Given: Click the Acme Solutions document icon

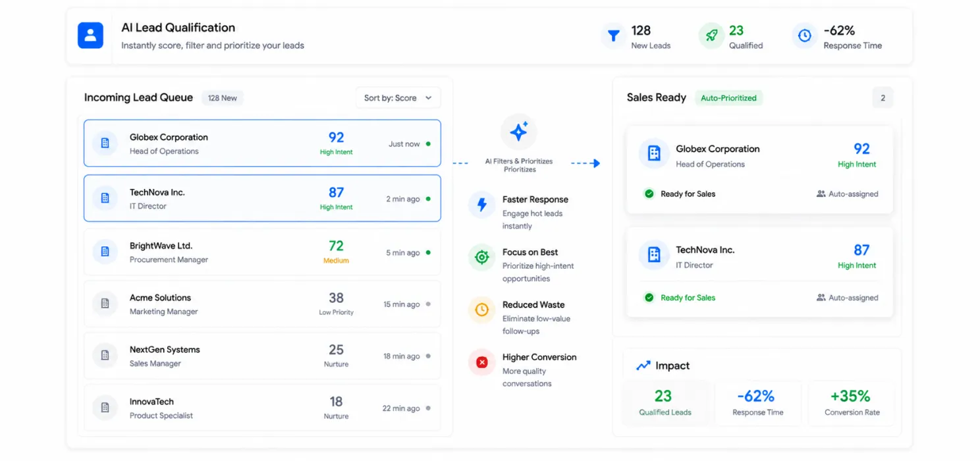Looking at the screenshot, I should point(105,304).
